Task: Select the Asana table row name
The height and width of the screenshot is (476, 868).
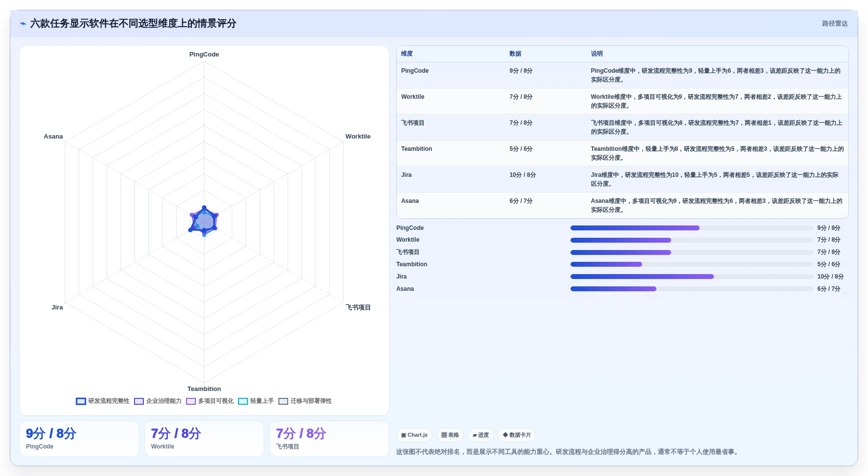Action: tap(410, 201)
